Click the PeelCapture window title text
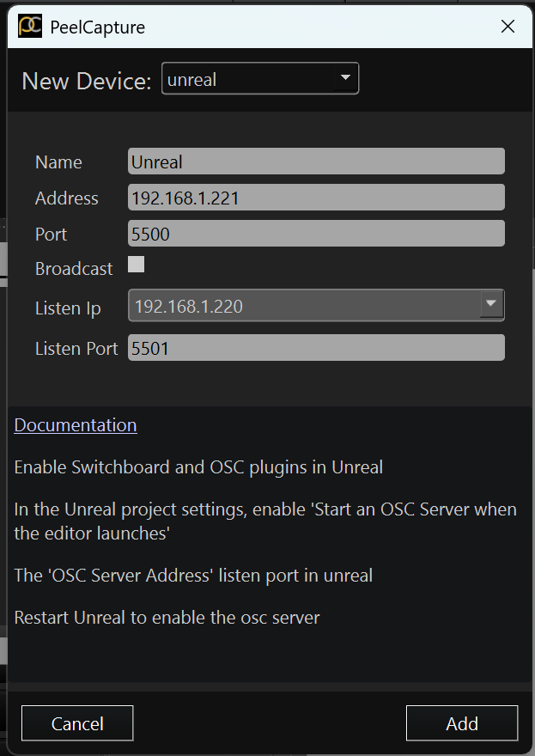Image resolution: width=535 pixels, height=756 pixels. (98, 27)
